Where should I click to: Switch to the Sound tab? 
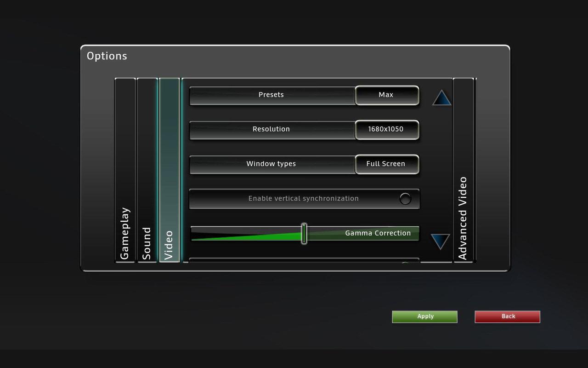click(147, 170)
